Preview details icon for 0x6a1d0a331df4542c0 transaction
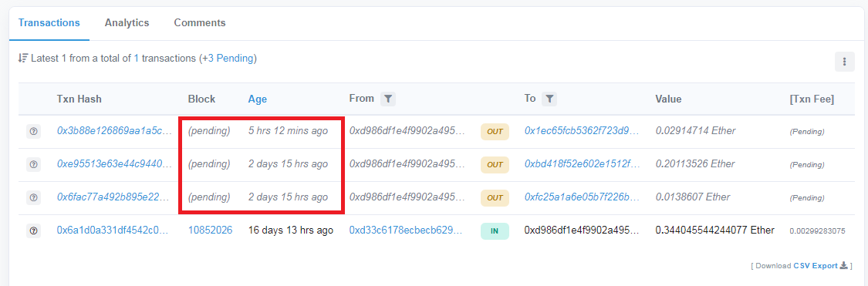Image resolution: width=868 pixels, height=286 pixels. click(x=33, y=231)
